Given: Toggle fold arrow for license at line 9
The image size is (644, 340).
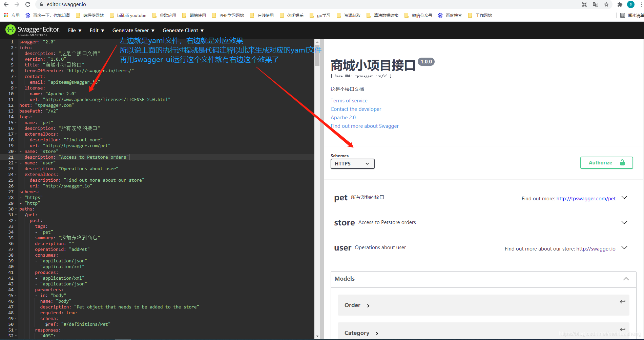Looking at the screenshot, I should tap(16, 88).
